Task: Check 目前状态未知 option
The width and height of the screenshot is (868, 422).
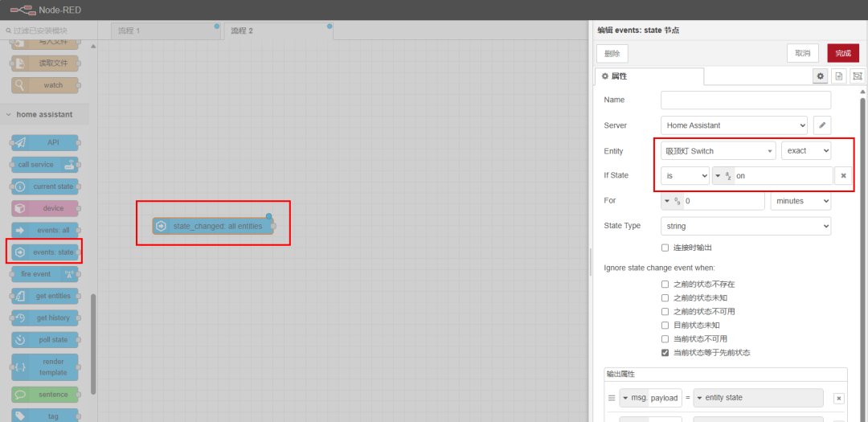Action: point(665,325)
